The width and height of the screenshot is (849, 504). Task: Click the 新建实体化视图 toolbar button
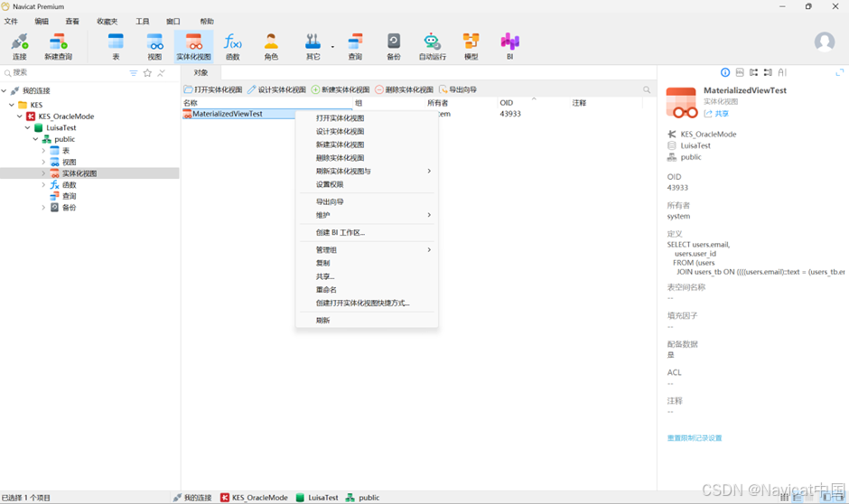tap(341, 89)
